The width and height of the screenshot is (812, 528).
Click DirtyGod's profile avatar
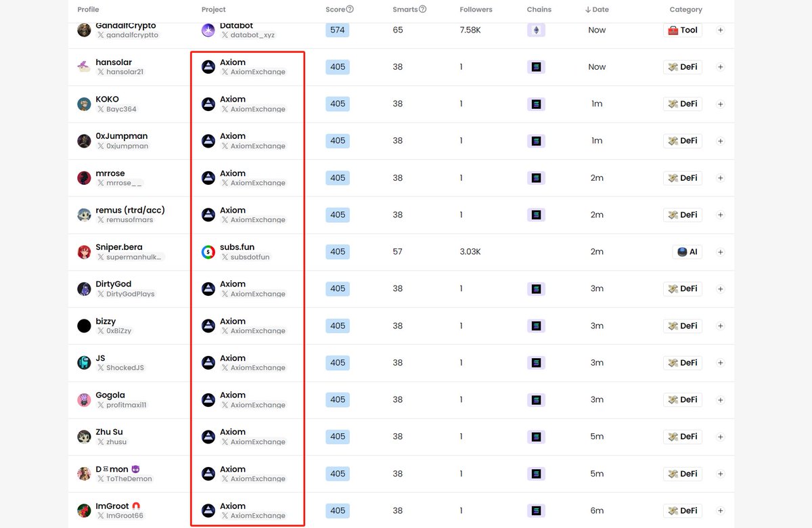click(x=84, y=288)
